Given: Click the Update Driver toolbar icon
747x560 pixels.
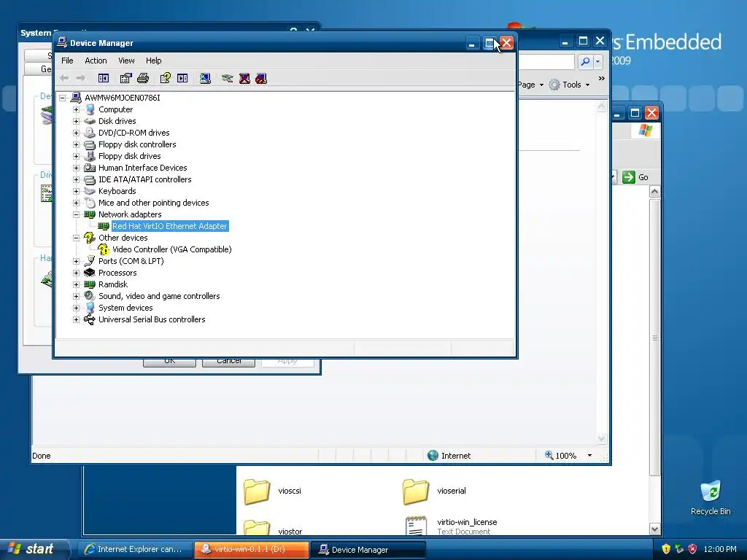Looking at the screenshot, I should point(228,78).
